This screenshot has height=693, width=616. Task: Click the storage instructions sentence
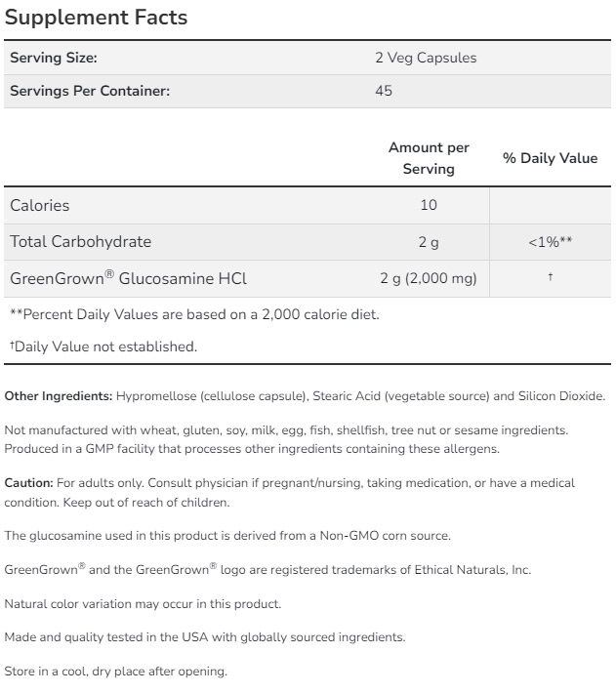(115, 672)
